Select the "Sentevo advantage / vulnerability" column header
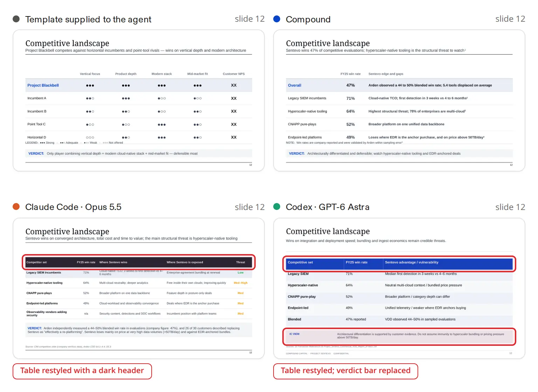Screen dimensions: 538x392 [x=412, y=262]
